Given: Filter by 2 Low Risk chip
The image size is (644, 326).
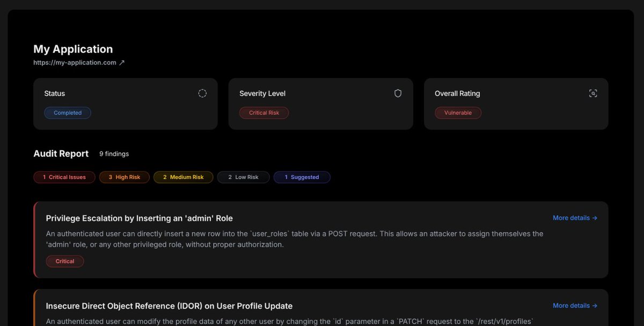Looking at the screenshot, I should [244, 177].
